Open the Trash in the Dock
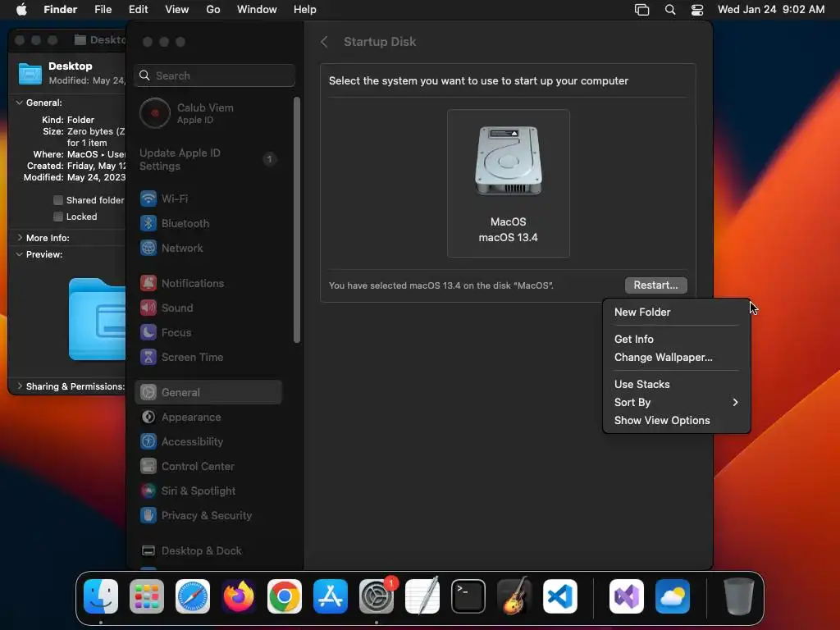 (x=739, y=596)
